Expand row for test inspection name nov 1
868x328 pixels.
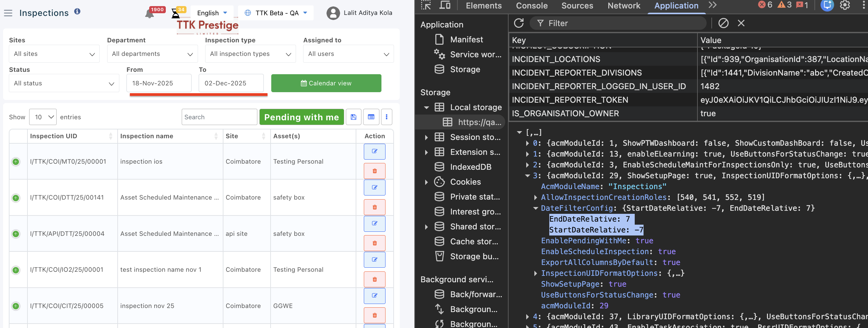coord(16,270)
